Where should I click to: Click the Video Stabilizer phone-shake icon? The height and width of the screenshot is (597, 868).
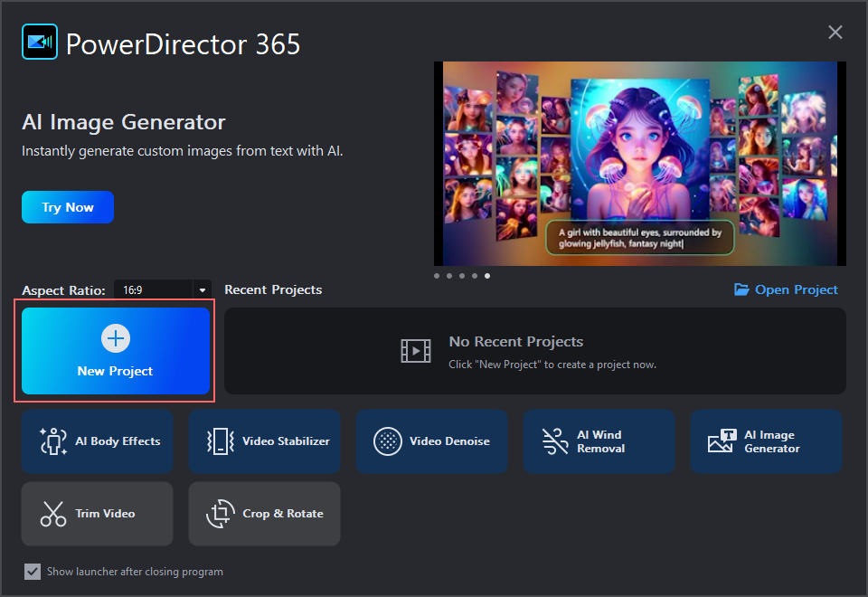(221, 441)
